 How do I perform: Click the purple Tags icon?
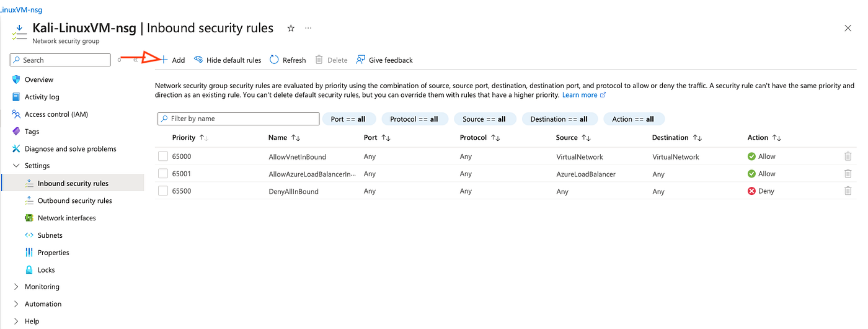click(16, 131)
